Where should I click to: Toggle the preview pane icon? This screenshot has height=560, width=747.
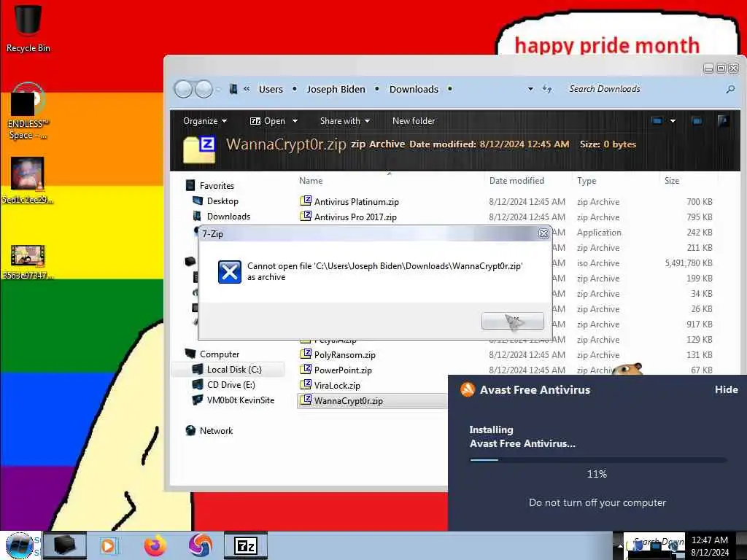(697, 121)
